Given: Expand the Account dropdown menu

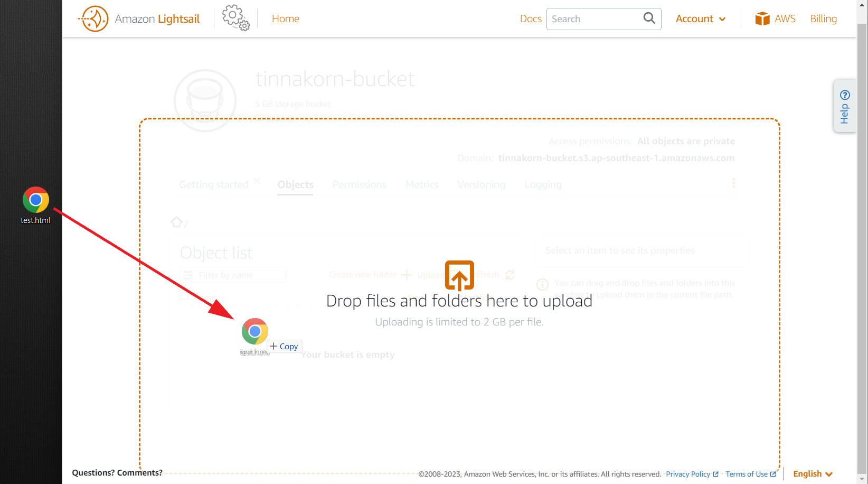Looking at the screenshot, I should click(x=701, y=18).
